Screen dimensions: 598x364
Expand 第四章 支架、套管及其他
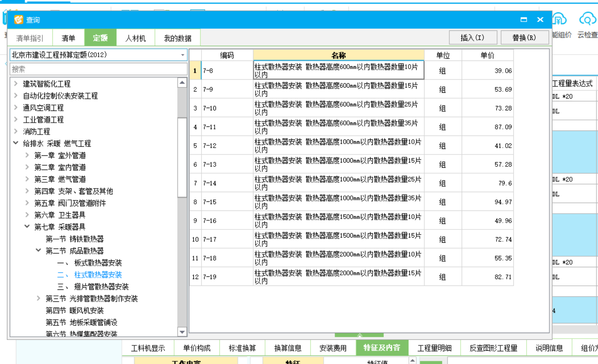point(27,191)
